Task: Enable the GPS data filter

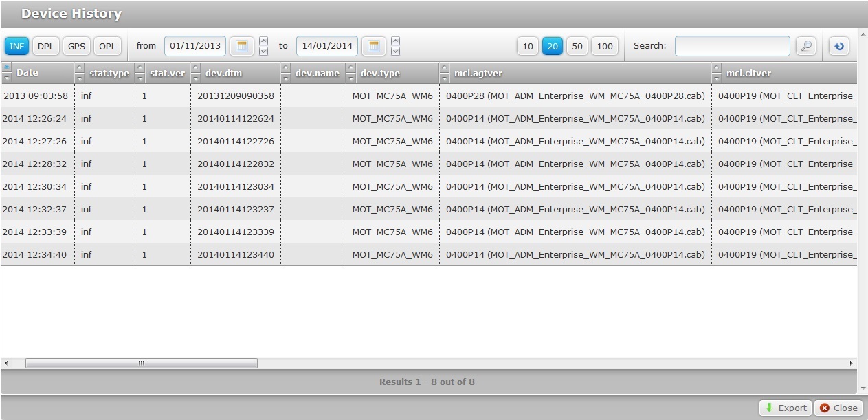Action: 76,46
